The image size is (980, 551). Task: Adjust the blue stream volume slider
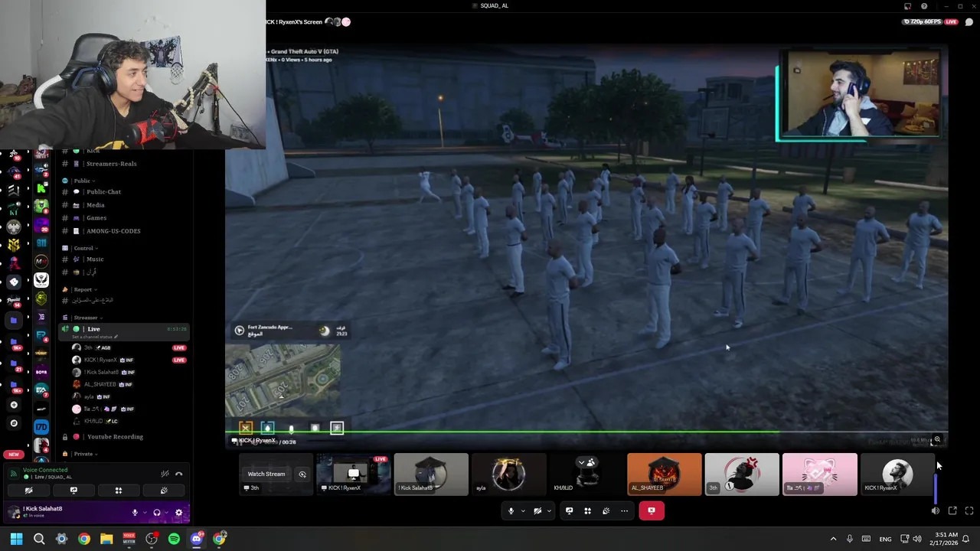(935, 488)
